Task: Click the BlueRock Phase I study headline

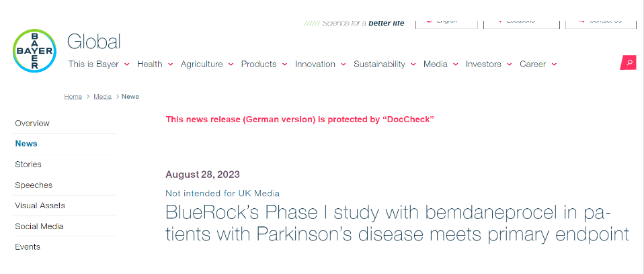Action: click(x=397, y=224)
